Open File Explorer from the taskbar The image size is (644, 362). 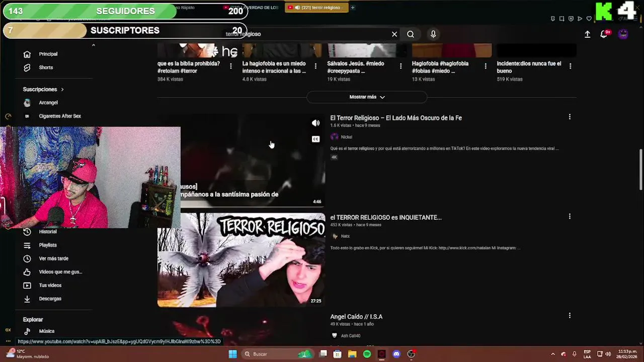click(x=352, y=354)
